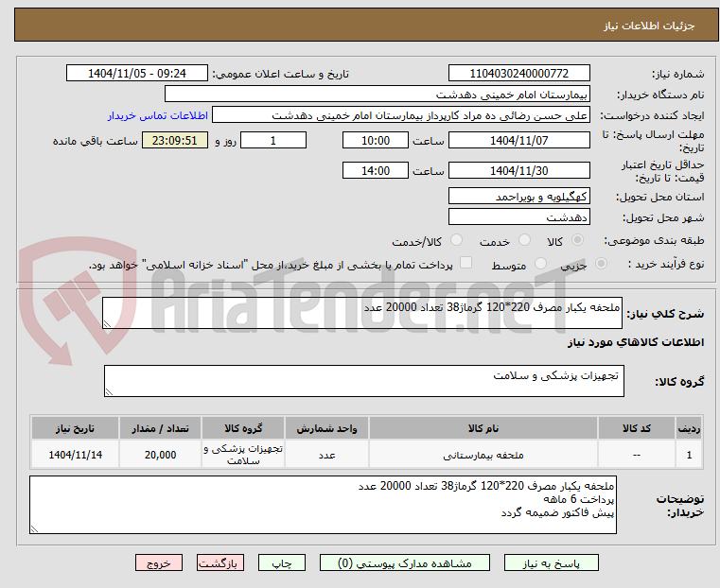Click the ردیف column header
The width and height of the screenshot is (720, 588).
pyautogui.click(x=689, y=428)
